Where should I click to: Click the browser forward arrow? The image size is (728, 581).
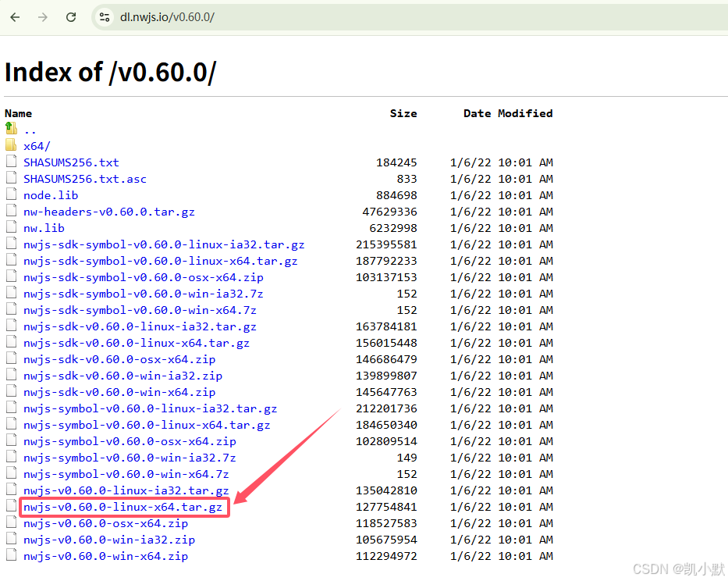tap(43, 17)
